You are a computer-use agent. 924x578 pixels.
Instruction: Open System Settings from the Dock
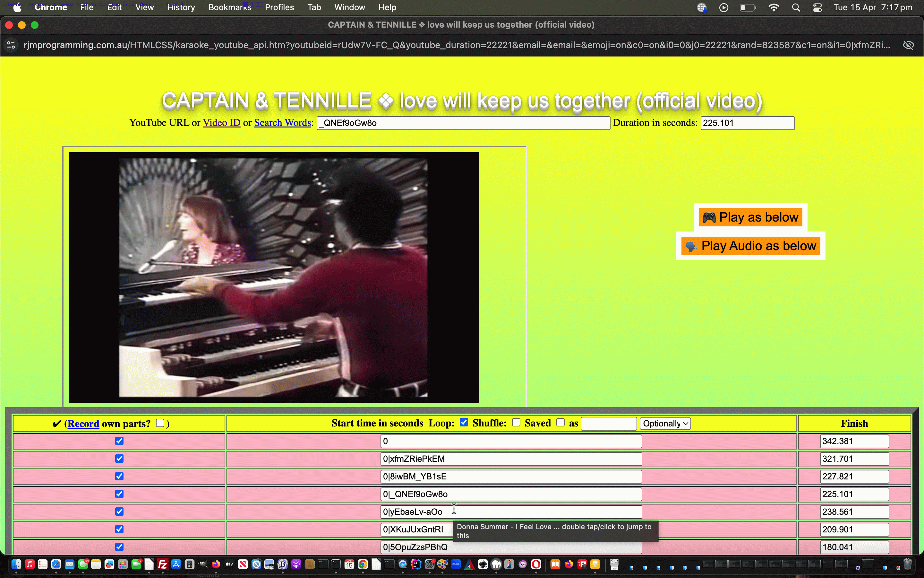click(429, 564)
